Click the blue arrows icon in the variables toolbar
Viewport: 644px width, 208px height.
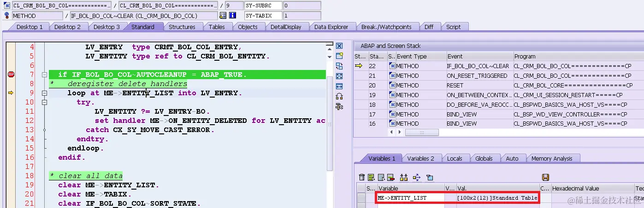tap(417, 177)
